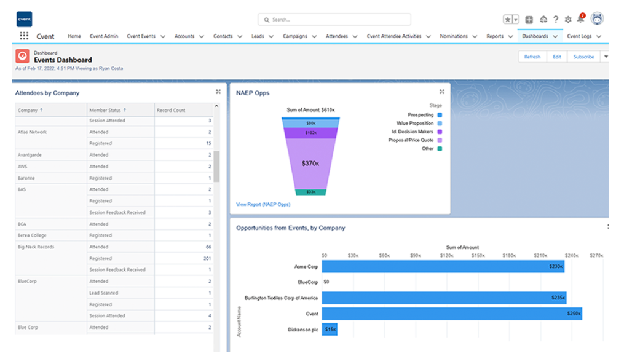Image resolution: width=624 pixels, height=364 pixels.
Task: Select the Dashboards tab
Action: pyautogui.click(x=535, y=36)
